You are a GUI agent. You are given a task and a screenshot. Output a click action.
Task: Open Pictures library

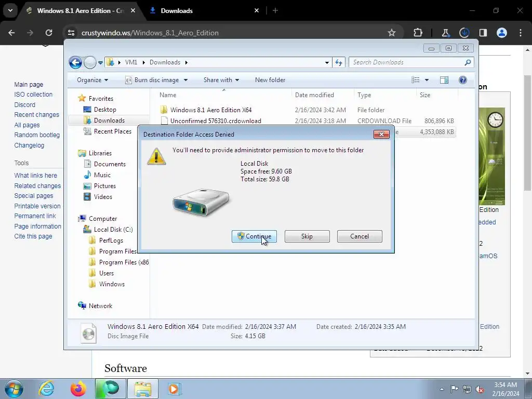pyautogui.click(x=104, y=186)
